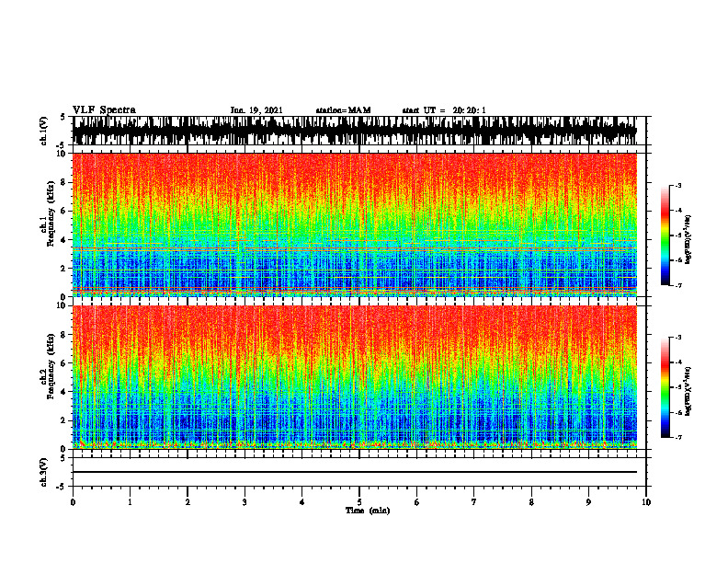Click the ch.2 colorbar "log(PSD)" unit label
Viewport: 728px width, 563px height.
pos(688,391)
